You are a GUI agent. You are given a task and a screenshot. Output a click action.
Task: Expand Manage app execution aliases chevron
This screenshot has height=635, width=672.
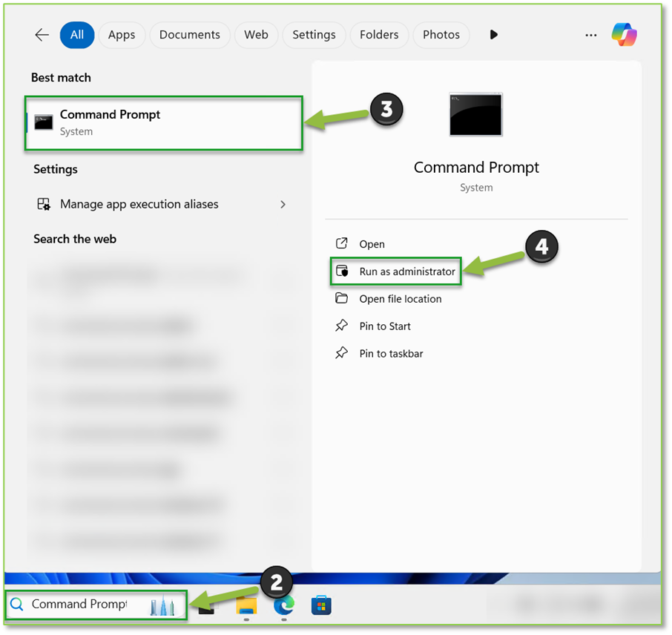click(x=283, y=204)
